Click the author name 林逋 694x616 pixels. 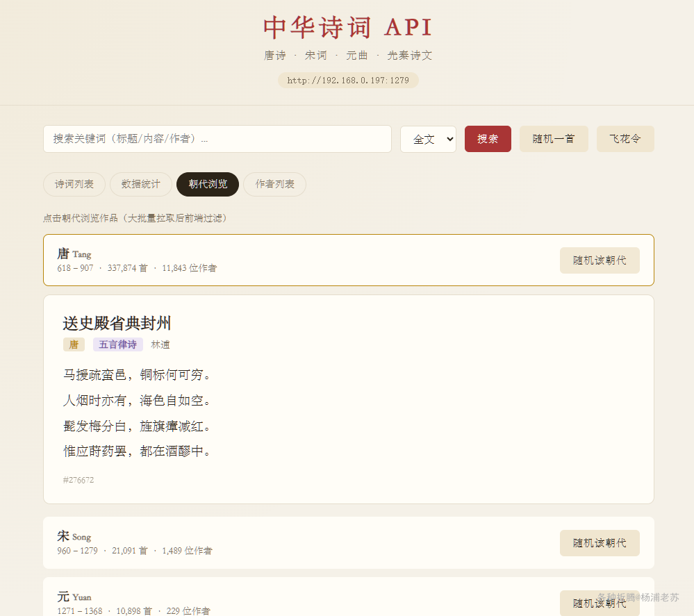(x=160, y=344)
